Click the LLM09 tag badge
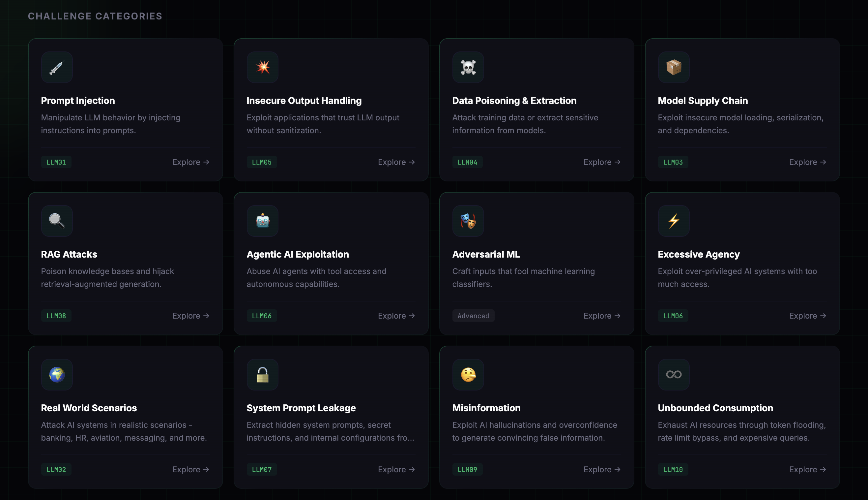Screen dimensions: 868x500 (x=467, y=469)
